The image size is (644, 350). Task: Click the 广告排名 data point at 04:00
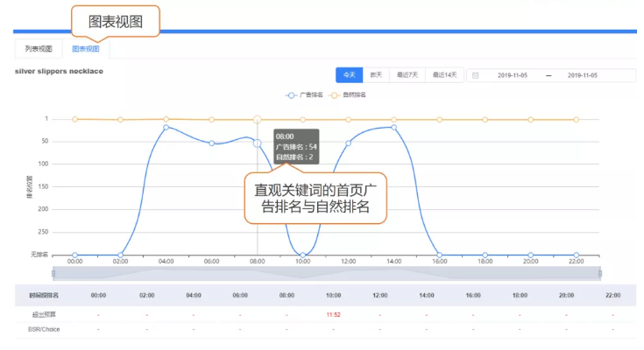(166, 127)
